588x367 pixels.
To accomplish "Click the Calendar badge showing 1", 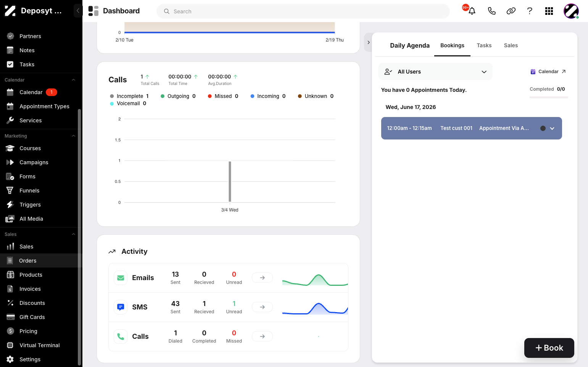I will pos(52,92).
